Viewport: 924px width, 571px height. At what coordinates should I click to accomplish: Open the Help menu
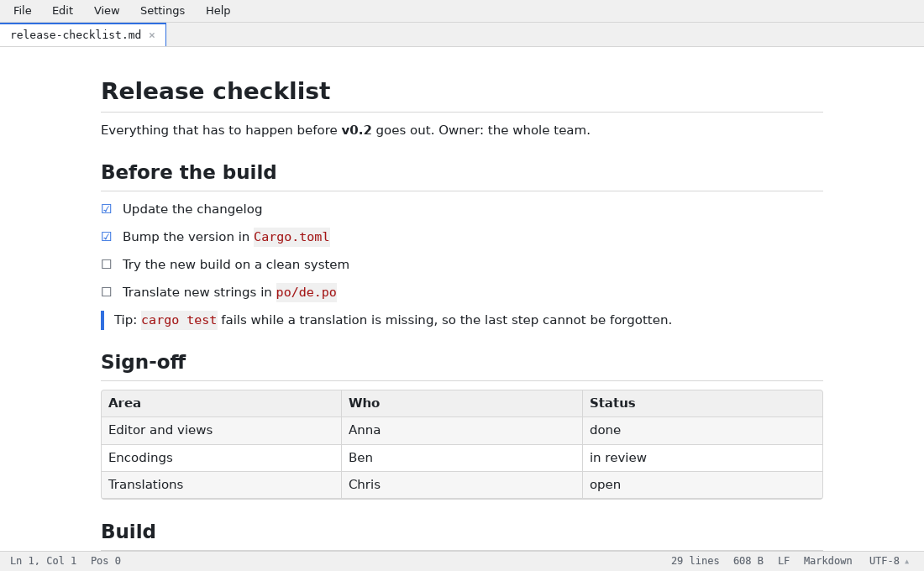point(218,11)
